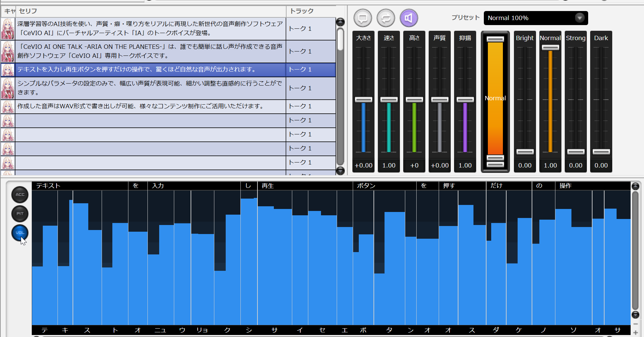644x337 pixels.
Task: Click the graph zoom out minus button
Action: click(x=635, y=324)
